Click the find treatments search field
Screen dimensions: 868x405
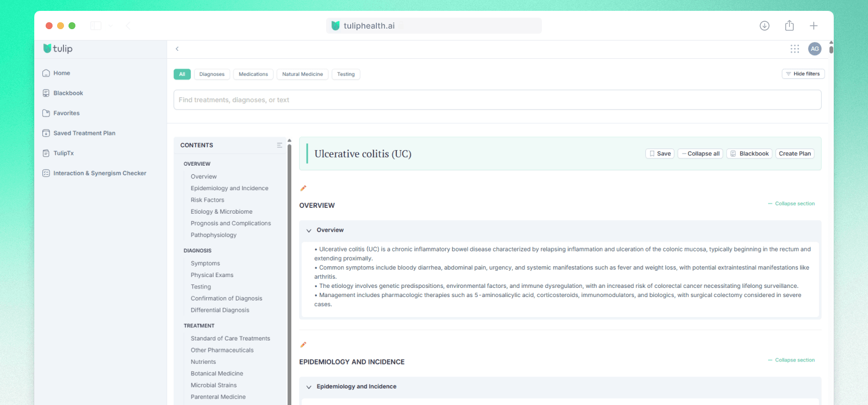point(497,100)
